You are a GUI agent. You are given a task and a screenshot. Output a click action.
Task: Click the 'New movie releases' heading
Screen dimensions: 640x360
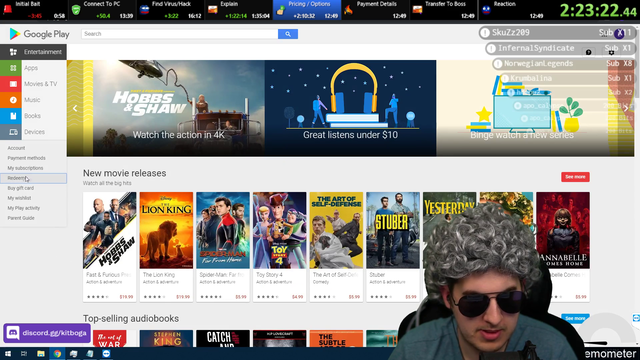124,173
